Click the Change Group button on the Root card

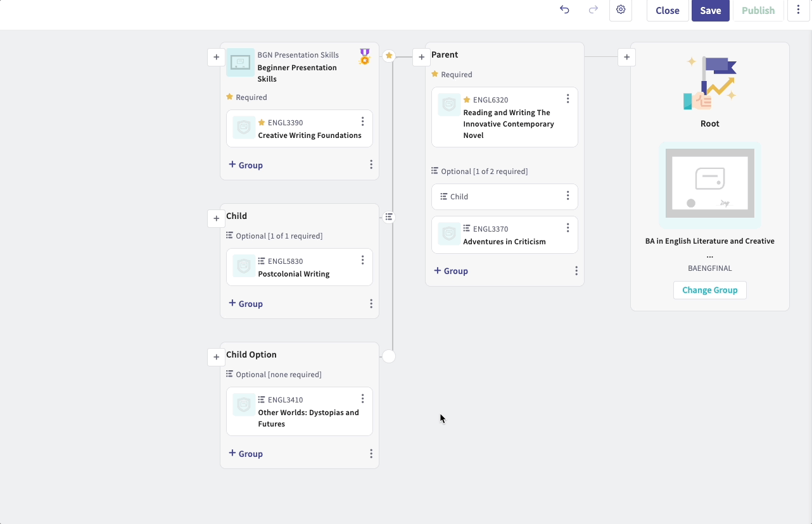(x=709, y=290)
